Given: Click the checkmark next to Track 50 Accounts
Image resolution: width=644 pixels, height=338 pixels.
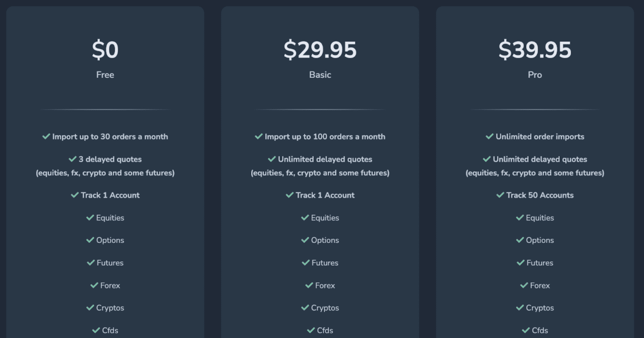Looking at the screenshot, I should click(x=500, y=195).
